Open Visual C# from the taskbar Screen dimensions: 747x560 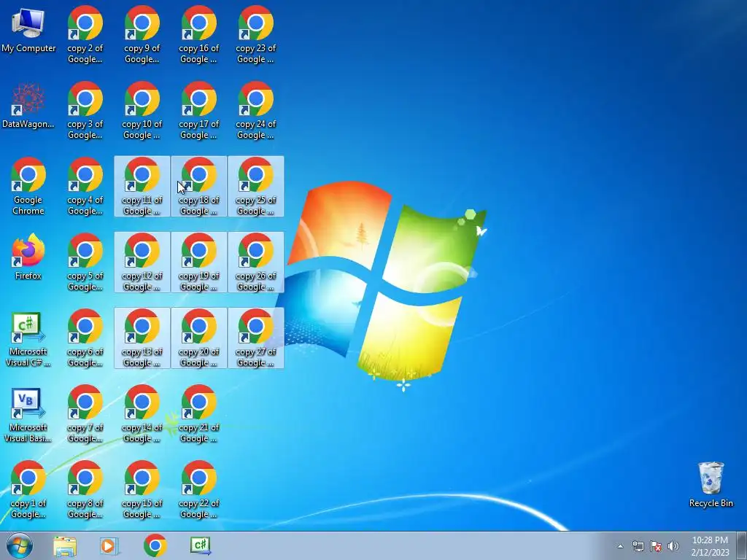click(x=201, y=545)
